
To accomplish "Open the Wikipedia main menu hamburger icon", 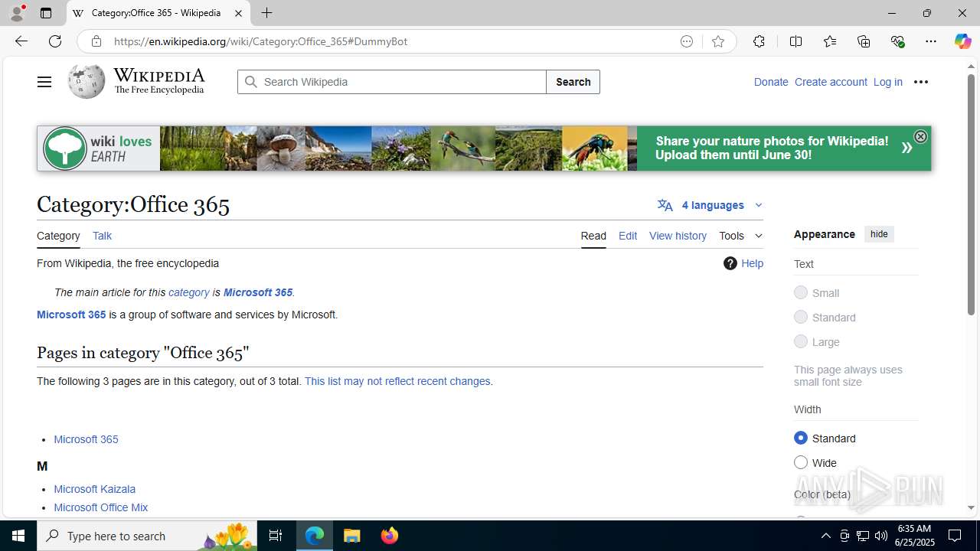I will 44,82.
